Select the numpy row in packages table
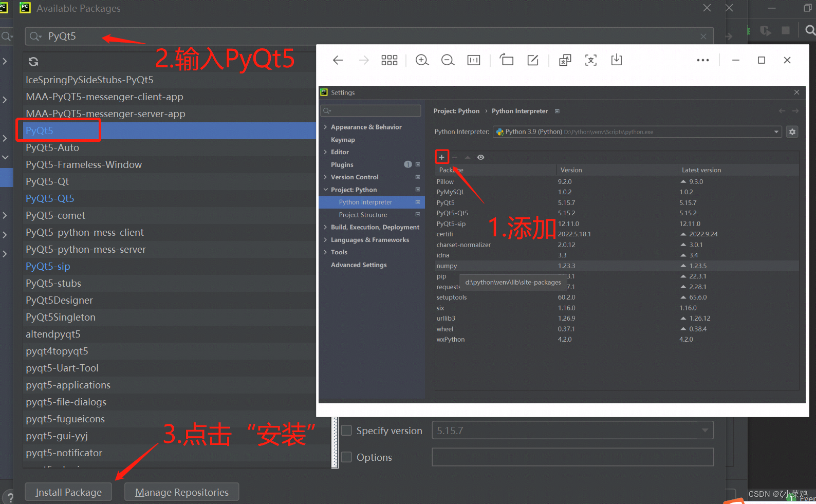The width and height of the screenshot is (816, 504). (x=617, y=266)
